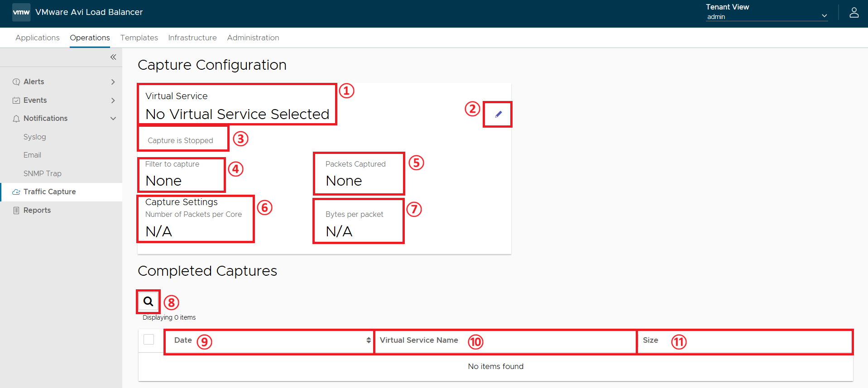Viewport: 868px width, 388px height.
Task: Click the Traffic Capture cloud icon
Action: point(16,192)
